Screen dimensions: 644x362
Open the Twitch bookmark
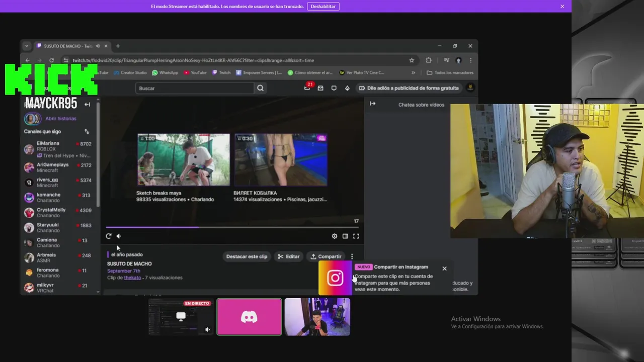pos(221,72)
